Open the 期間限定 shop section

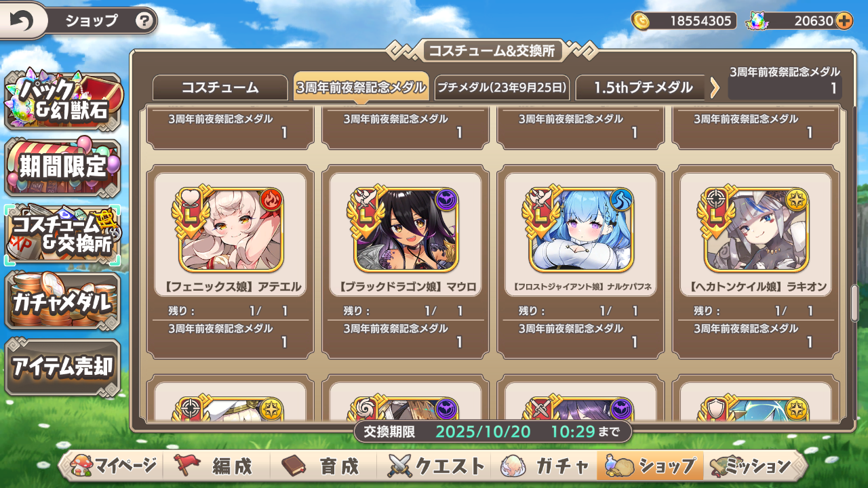[x=62, y=166]
